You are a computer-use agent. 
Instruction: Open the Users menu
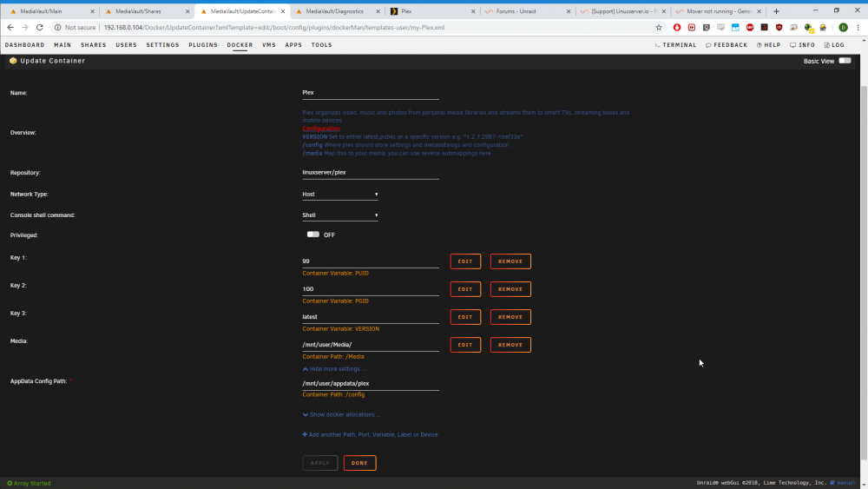(126, 45)
